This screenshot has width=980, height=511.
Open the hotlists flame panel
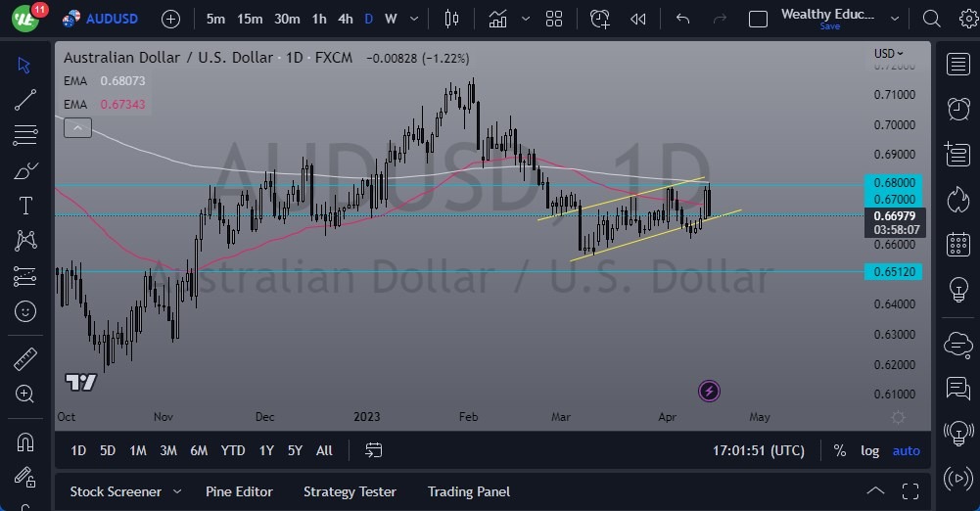pyautogui.click(x=958, y=200)
